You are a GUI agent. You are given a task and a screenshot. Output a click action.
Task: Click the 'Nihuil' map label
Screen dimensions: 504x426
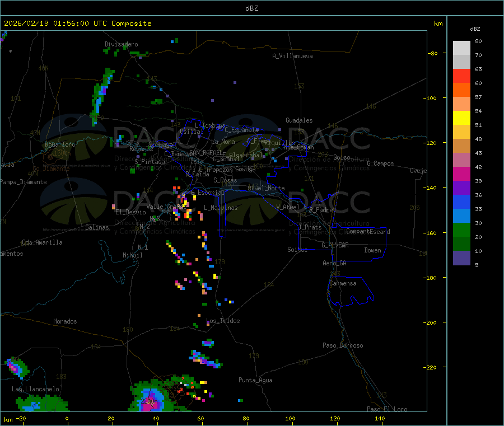(133, 255)
